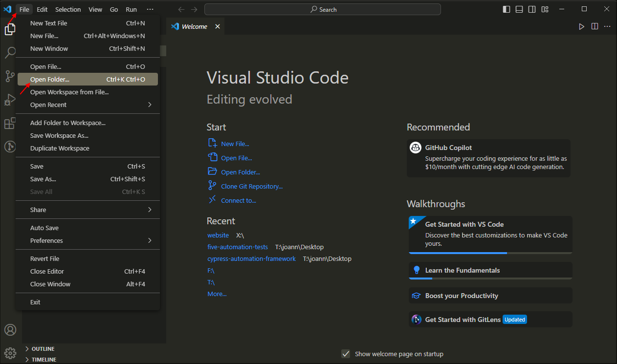
Task: Click the Run play icon in editor actions
Action: point(581,26)
